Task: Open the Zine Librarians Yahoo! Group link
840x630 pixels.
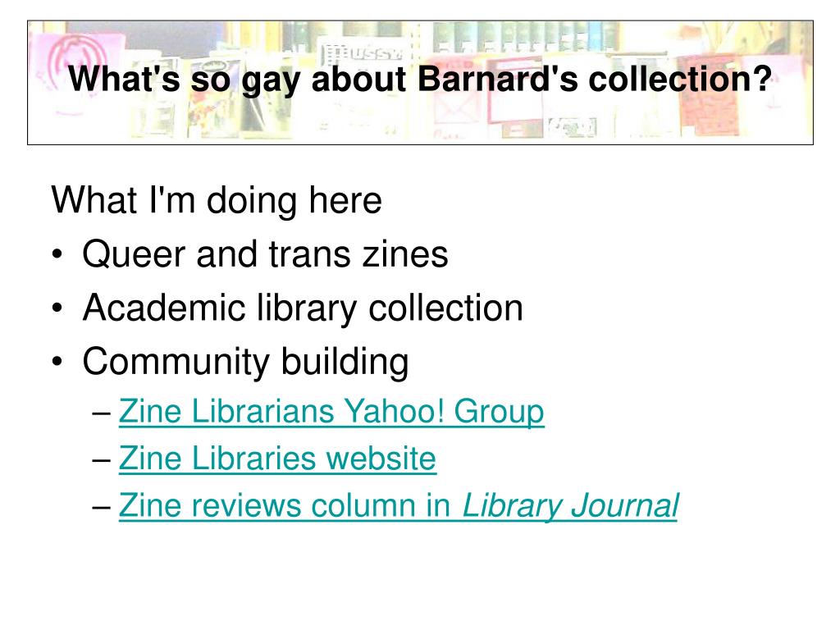Action: pos(331,413)
